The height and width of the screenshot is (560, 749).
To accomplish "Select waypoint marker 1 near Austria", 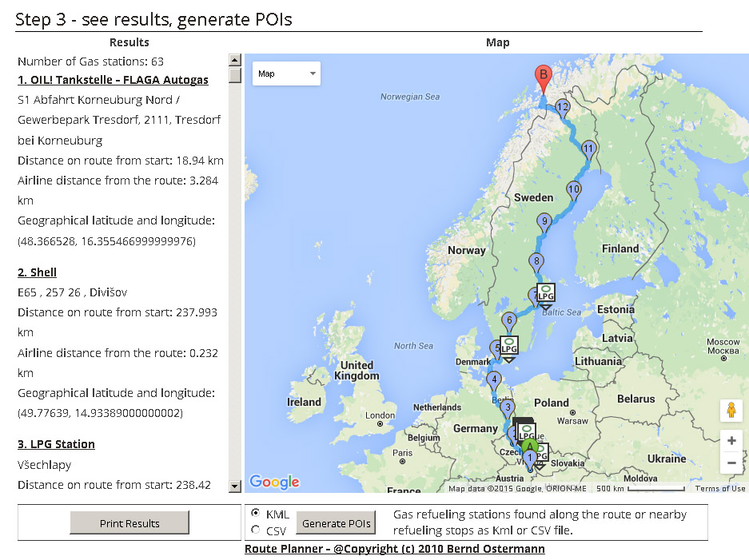I will tap(530, 460).
